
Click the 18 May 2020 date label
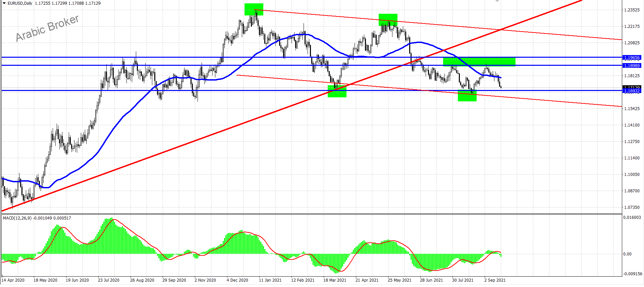coord(45,280)
